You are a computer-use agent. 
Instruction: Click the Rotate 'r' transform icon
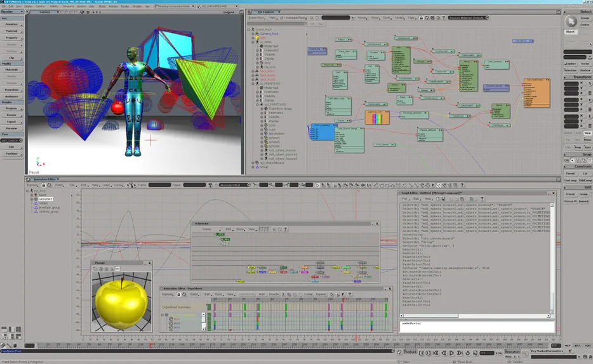(589, 100)
